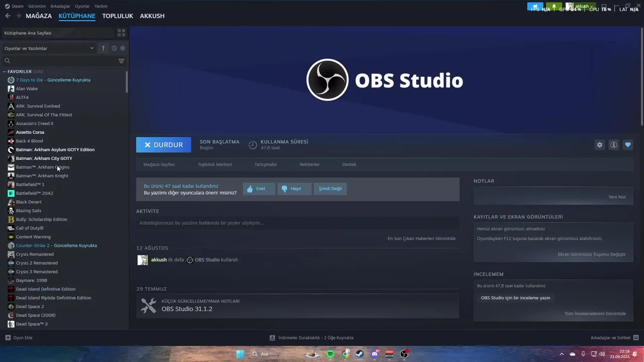Select Black Desert in library list
644x362 pixels.
click(x=29, y=202)
